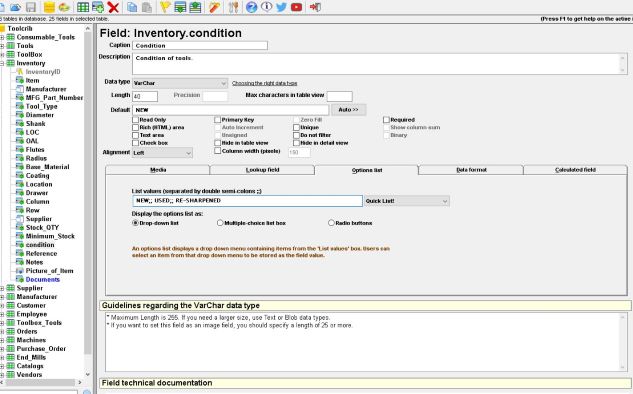Open the Alignment dropdown
This screenshot has width=633, height=394.
coord(162,153)
